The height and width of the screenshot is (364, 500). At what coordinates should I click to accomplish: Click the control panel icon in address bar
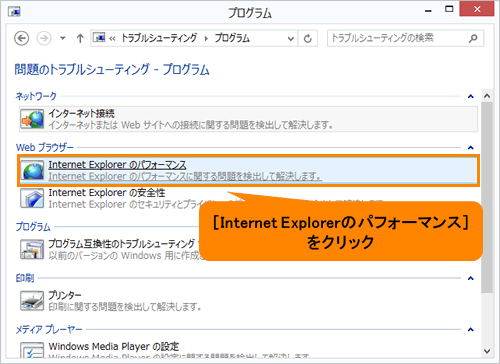coord(99,38)
